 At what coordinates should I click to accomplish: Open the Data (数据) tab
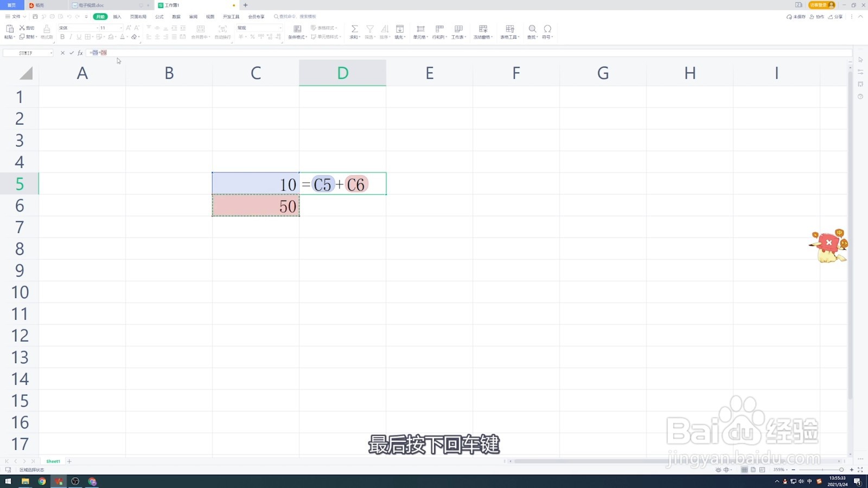[176, 17]
